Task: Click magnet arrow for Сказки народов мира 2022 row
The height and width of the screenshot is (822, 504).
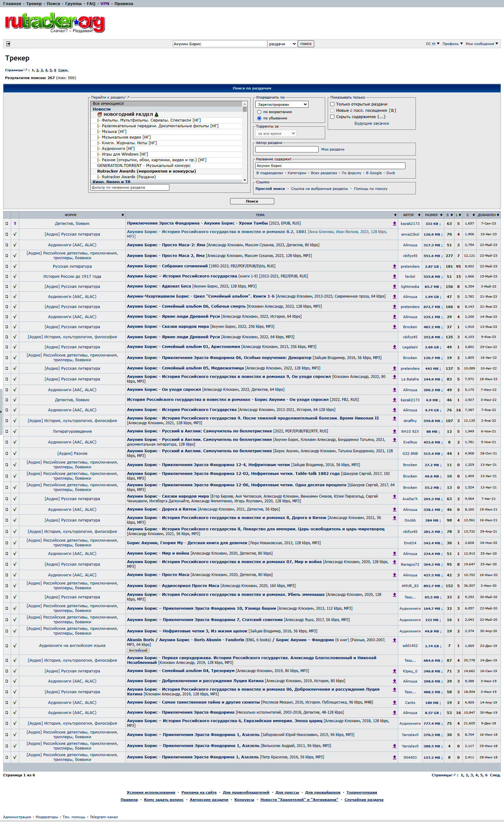Action: click(x=394, y=327)
